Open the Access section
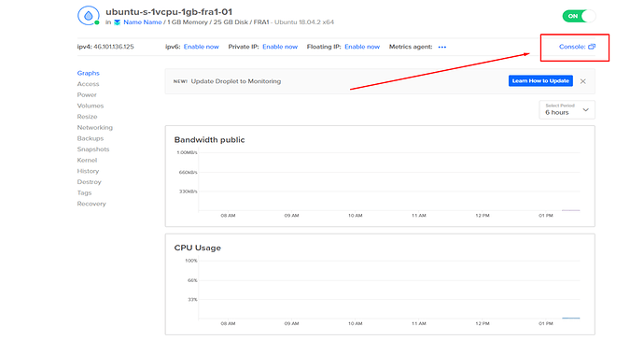The width and height of the screenshot is (644, 340). coord(89,84)
